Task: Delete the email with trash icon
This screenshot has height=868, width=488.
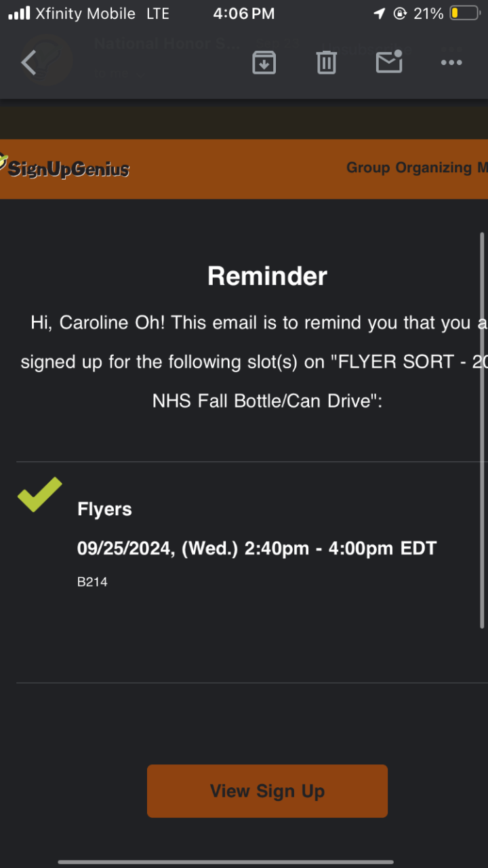Action: click(326, 62)
